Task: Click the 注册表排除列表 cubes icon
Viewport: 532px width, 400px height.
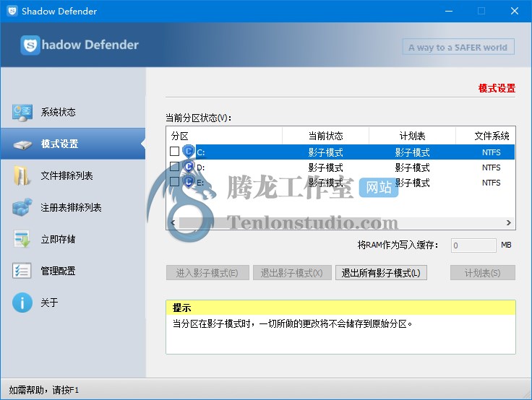Action: coord(22,207)
